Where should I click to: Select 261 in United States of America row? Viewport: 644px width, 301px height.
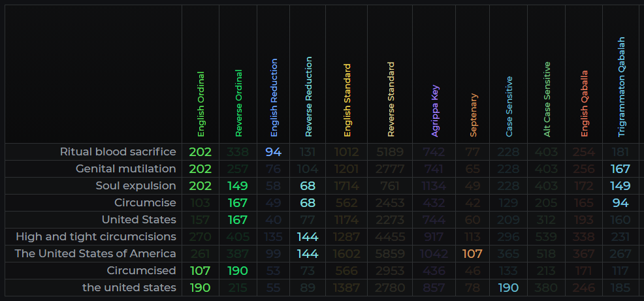[201, 254]
